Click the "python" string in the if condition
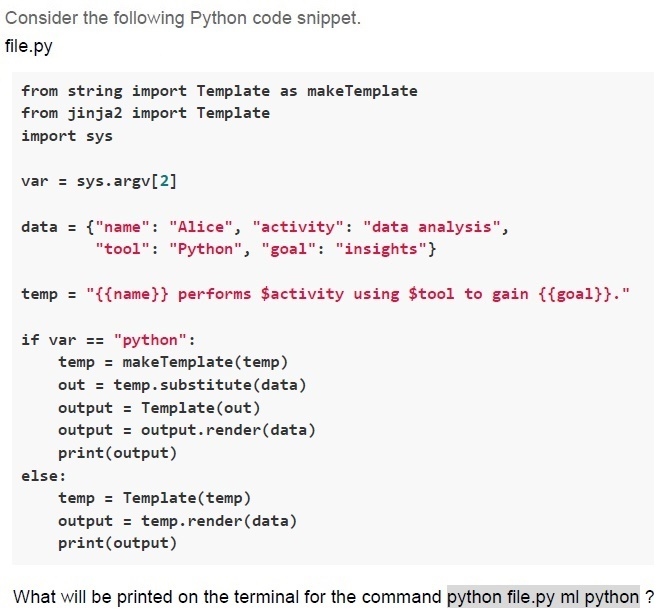 point(150,340)
